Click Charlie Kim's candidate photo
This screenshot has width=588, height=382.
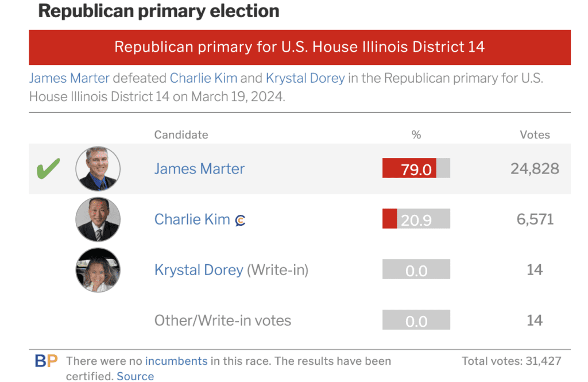coord(98,219)
